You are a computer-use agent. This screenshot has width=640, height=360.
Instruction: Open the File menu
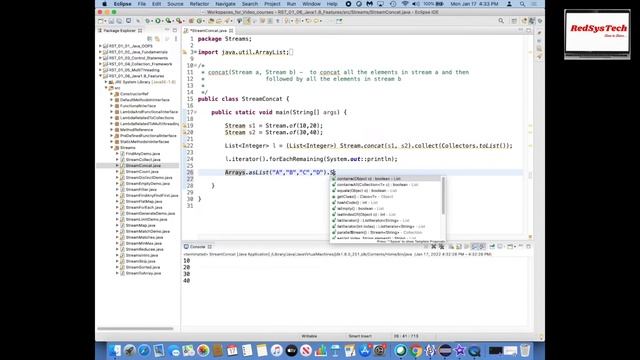point(142,4)
